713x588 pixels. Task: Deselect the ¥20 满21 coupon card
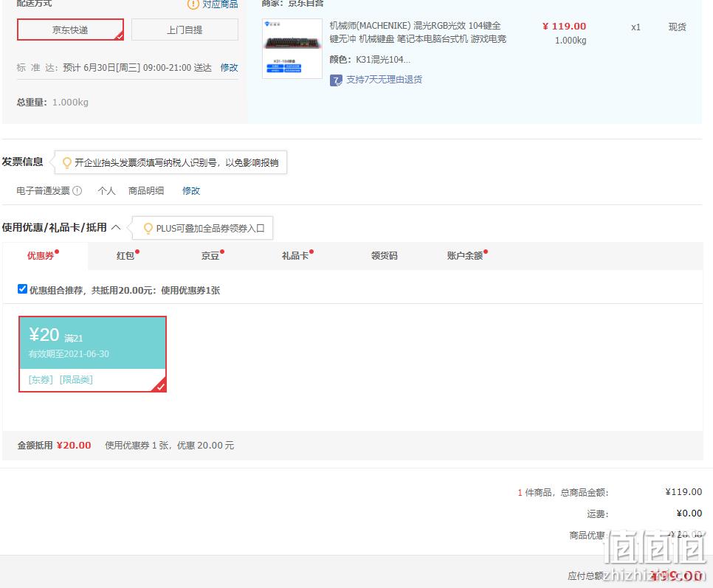93,354
